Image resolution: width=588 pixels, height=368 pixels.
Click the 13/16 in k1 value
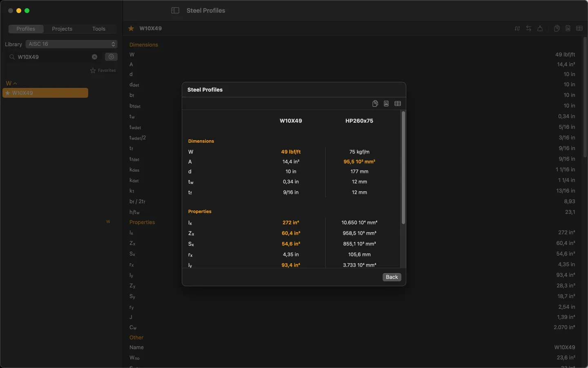click(566, 191)
